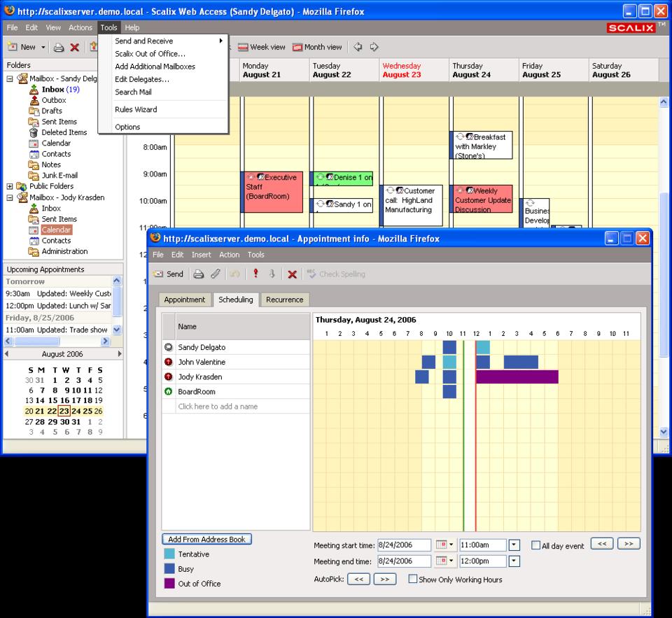Collapse the Mailbox - Jody Krasden tree
The height and width of the screenshot is (618, 672).
[10, 197]
